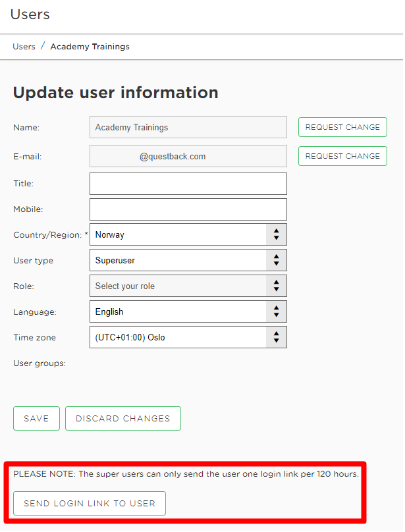Click the Country/Region dropdown arrow icon
The height and width of the screenshot is (532, 405).
(277, 234)
